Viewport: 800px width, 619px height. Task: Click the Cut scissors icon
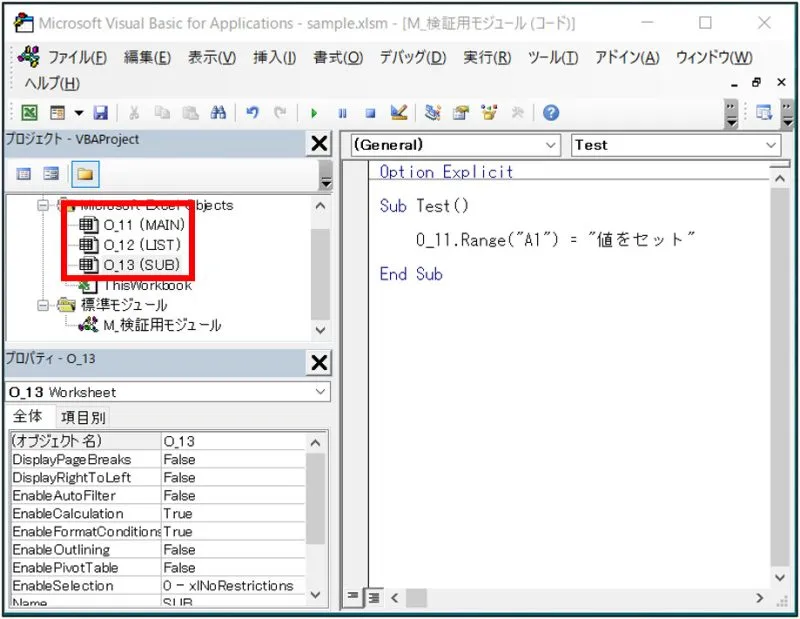point(134,112)
